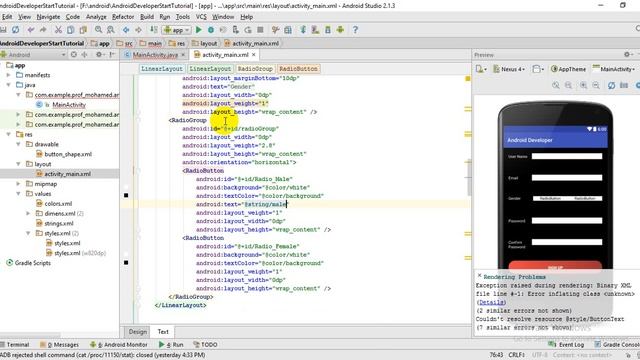
Task: Open the Nexus 4 device dropdown
Action: coord(509,69)
